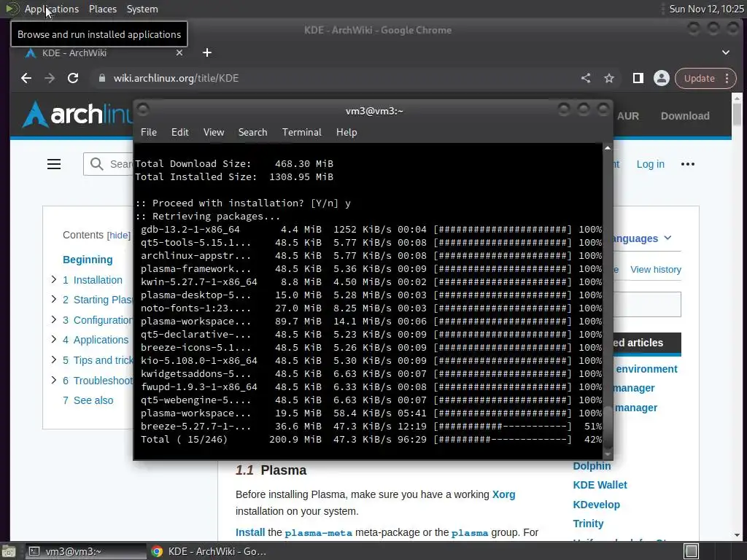This screenshot has width=747, height=560.
Task: Reload the ArchWiki page
Action: click(73, 78)
